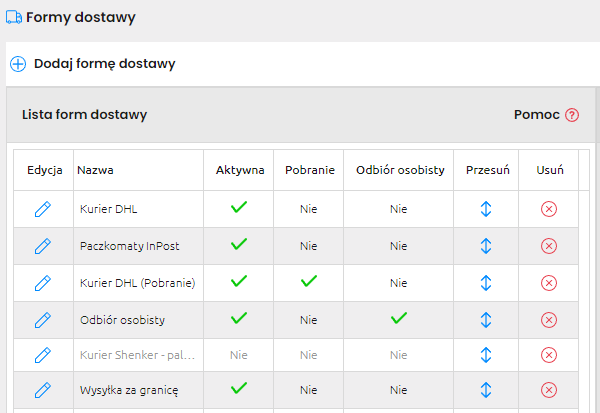Click the Nazwa column header
600x413 pixels.
(94, 170)
